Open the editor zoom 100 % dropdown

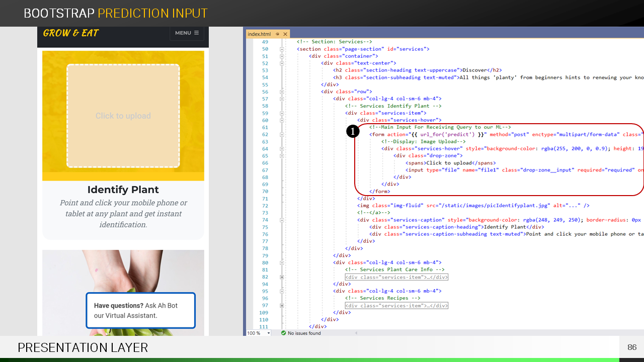[268, 333]
